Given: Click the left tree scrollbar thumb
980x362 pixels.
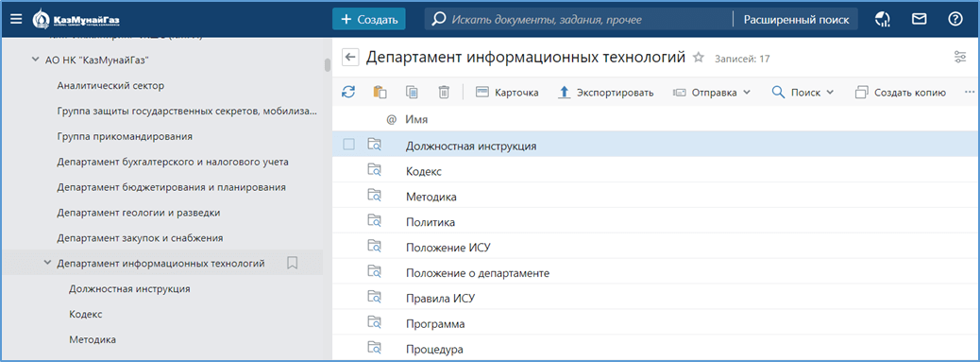Looking at the screenshot, I should click(327, 65).
